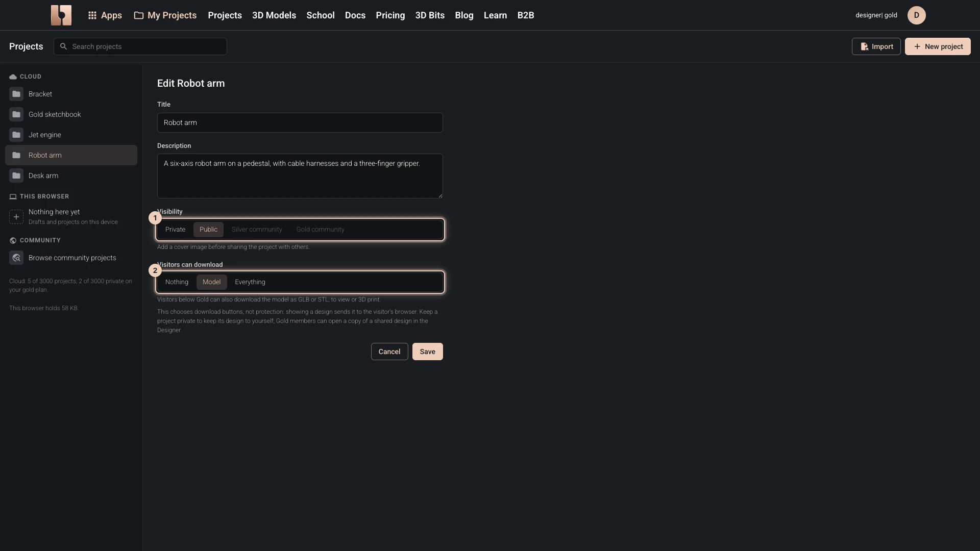Image resolution: width=980 pixels, height=551 pixels.
Task: Set visibility to Private
Action: (175, 230)
